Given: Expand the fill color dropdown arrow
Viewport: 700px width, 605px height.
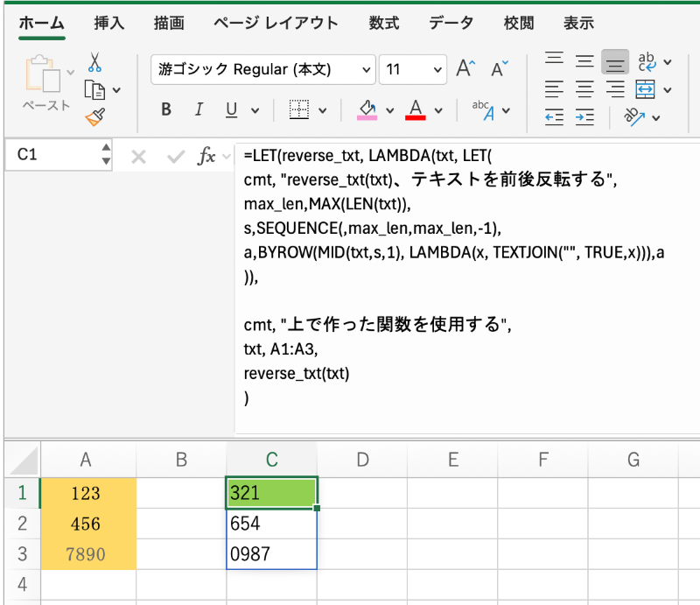Looking at the screenshot, I should [x=388, y=111].
